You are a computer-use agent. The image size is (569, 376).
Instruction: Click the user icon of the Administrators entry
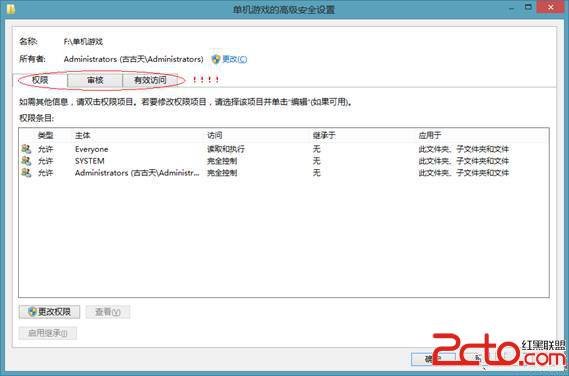point(26,172)
